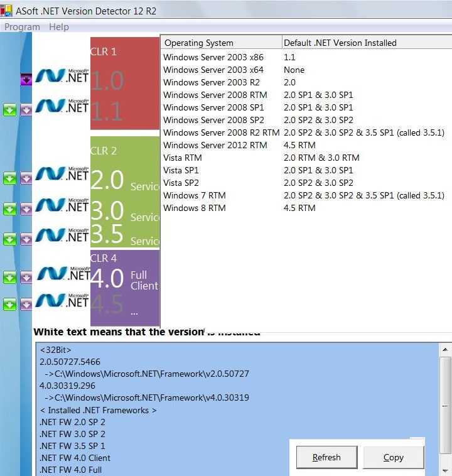Click the details box scrollbar thumb

pos(445,406)
